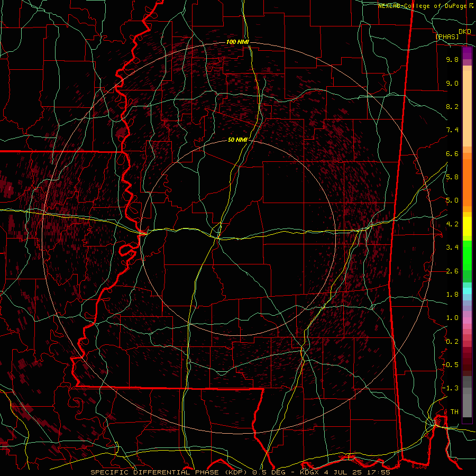Pick the yellow band of the color scale
Screen dimensions: 476x476
coord(467,226)
